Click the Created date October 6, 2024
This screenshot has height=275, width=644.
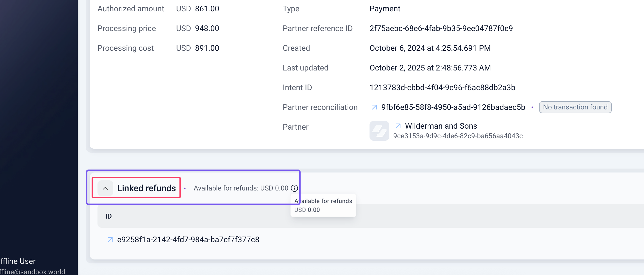[x=430, y=48]
